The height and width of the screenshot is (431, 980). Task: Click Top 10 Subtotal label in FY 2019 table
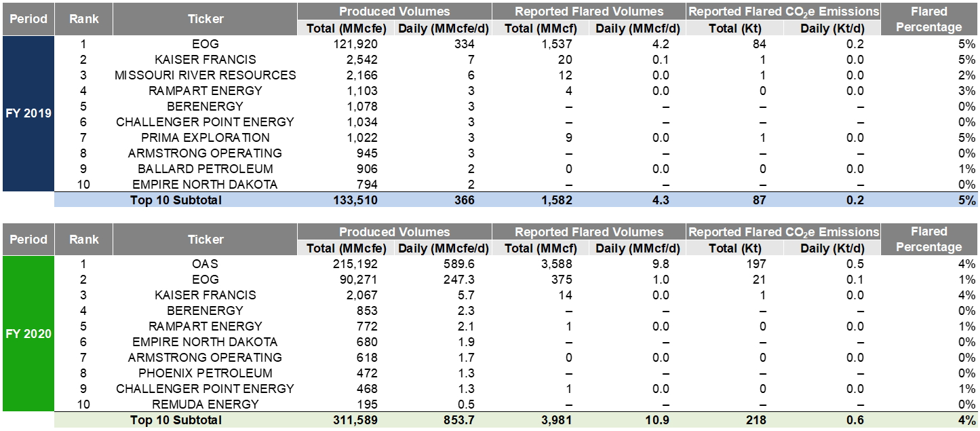click(x=176, y=200)
